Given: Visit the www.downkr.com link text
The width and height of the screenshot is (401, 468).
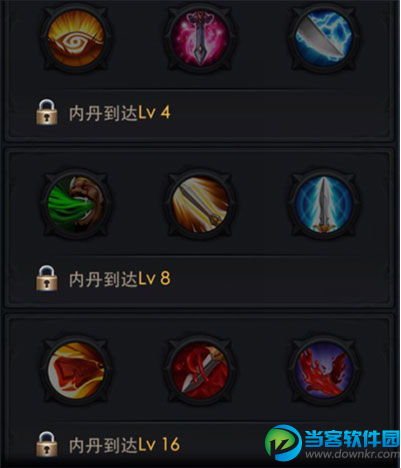Looking at the screenshot, I should tap(352, 454).
